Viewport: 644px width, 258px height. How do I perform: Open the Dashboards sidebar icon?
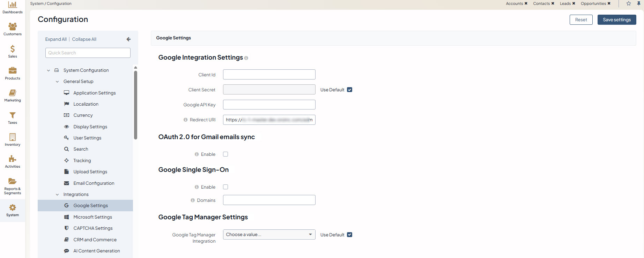point(13,5)
